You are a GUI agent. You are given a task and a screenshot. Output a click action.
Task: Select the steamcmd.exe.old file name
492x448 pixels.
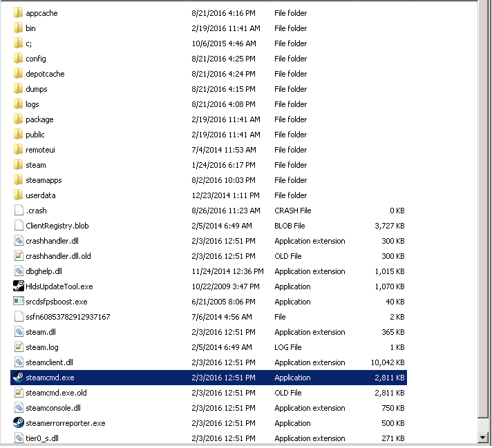56,393
